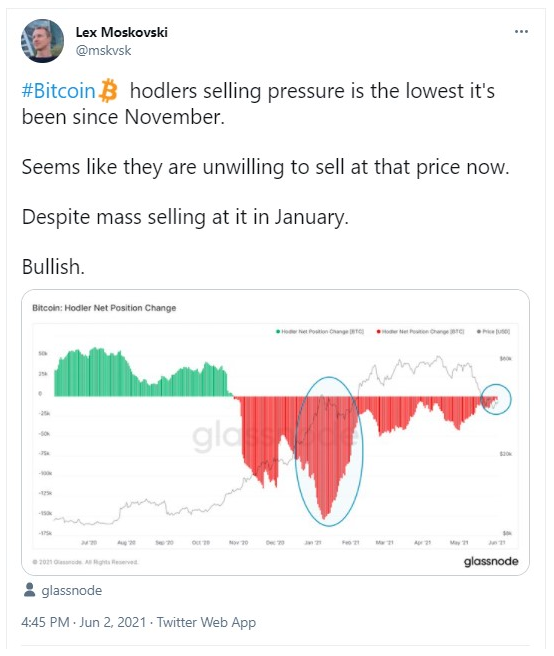Click the red Hodler Net Position legend dot
The width and height of the screenshot is (554, 656).
coord(378,332)
